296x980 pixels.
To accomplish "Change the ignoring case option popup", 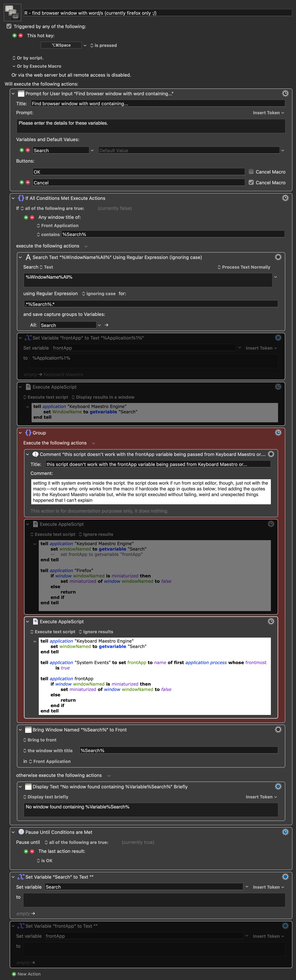I will [x=99, y=293].
